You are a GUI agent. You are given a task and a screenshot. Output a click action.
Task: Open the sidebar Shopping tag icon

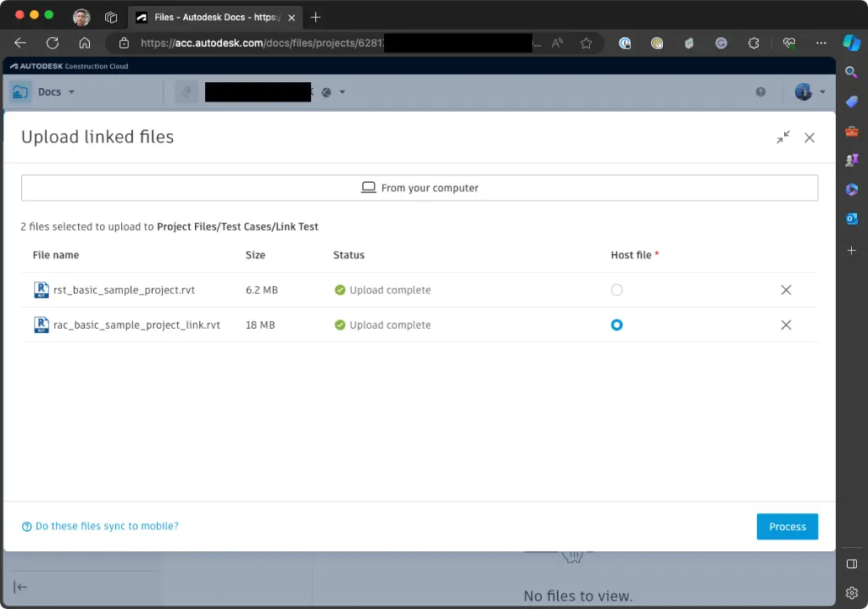[x=851, y=102]
